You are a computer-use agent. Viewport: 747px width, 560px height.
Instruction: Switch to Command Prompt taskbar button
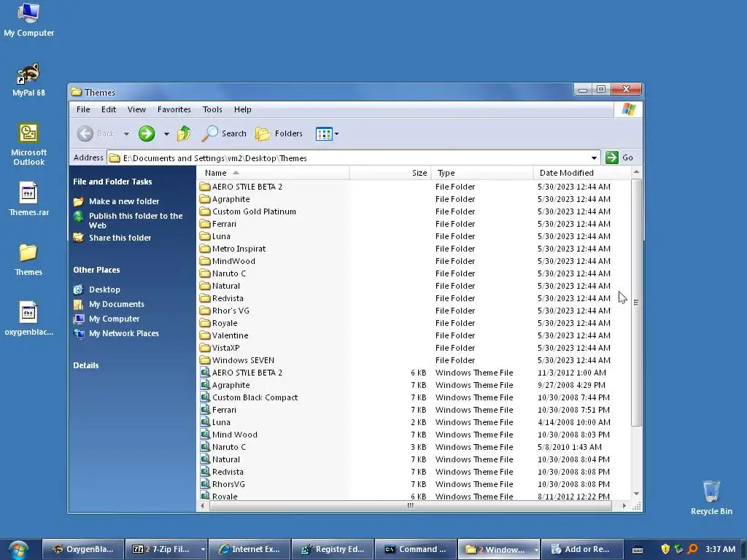tap(415, 550)
